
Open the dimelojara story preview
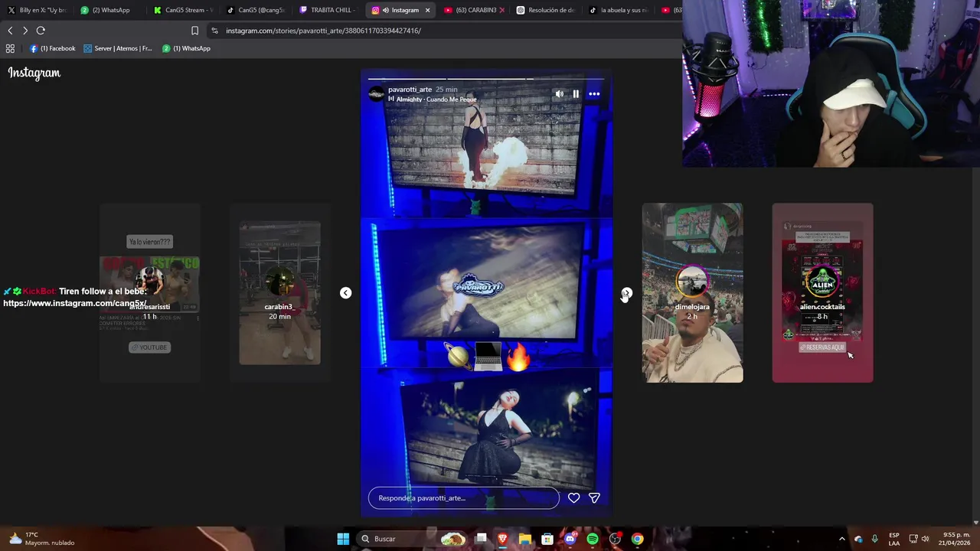(x=692, y=293)
